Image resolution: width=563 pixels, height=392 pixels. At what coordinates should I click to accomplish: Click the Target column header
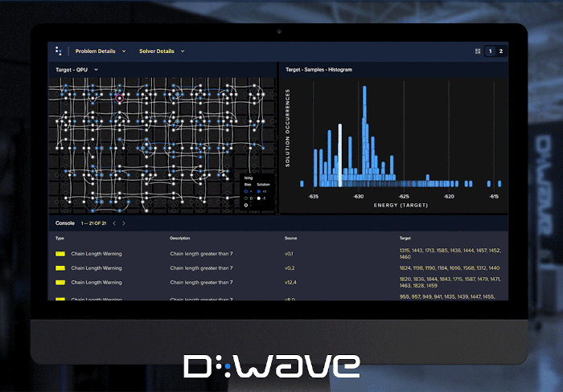click(405, 238)
